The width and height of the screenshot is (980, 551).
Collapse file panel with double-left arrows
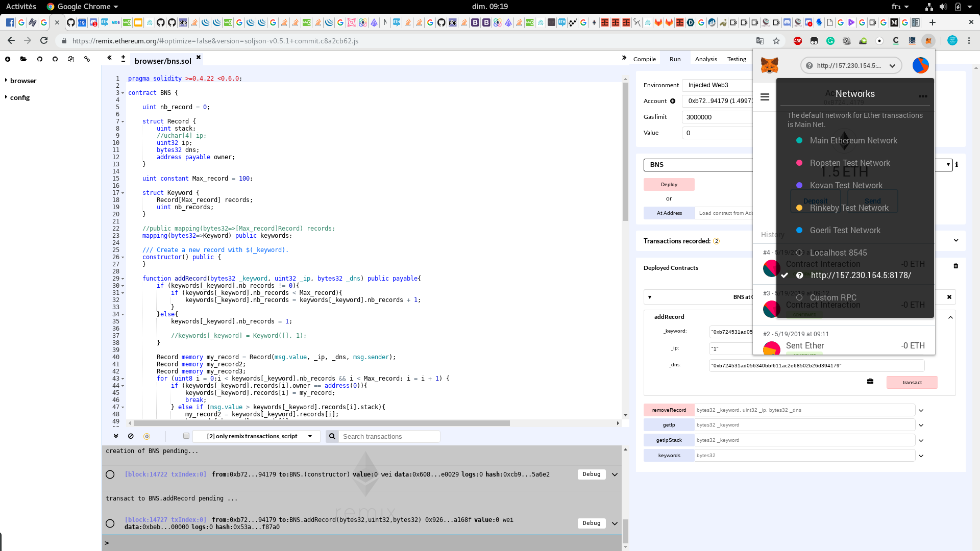click(x=109, y=58)
